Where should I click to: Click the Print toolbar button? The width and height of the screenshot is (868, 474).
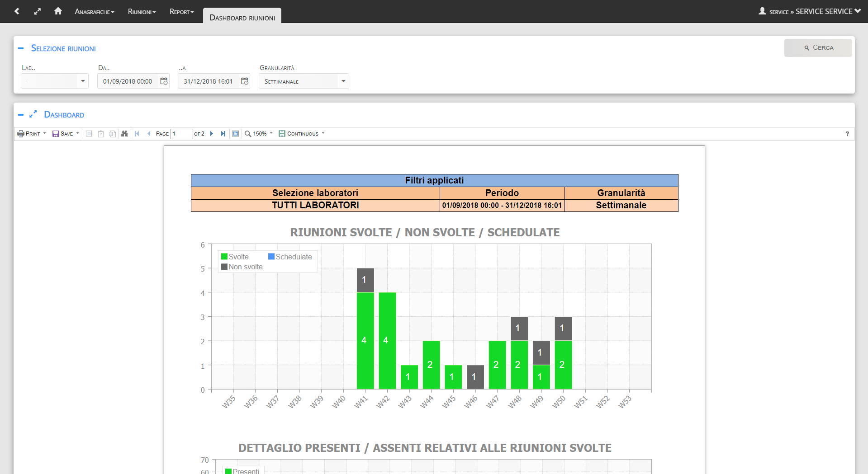tap(29, 134)
